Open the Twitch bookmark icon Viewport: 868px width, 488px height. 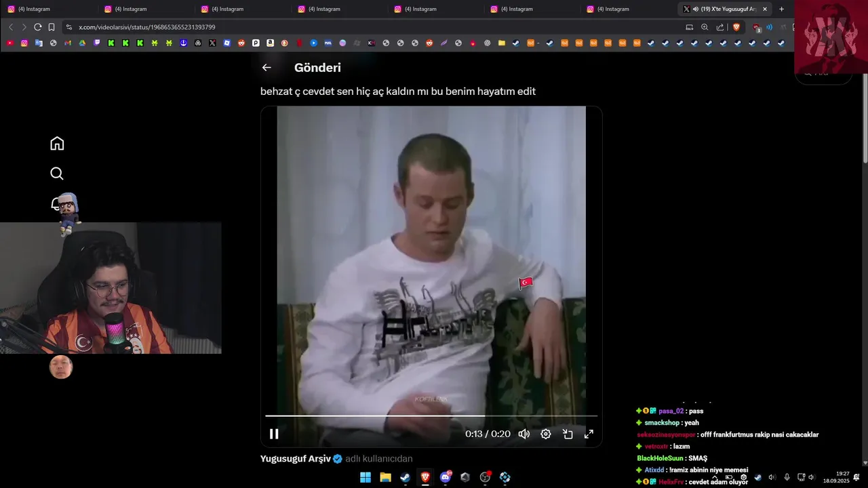[x=97, y=43]
